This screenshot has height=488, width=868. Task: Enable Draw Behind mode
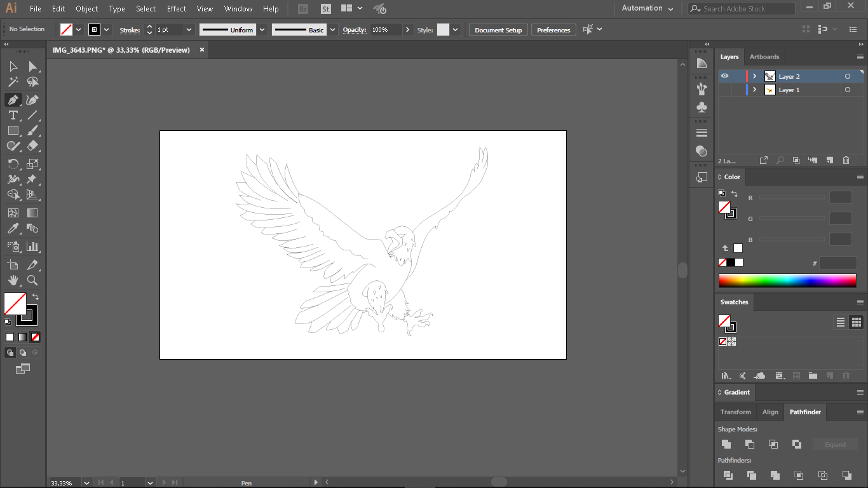click(x=22, y=353)
